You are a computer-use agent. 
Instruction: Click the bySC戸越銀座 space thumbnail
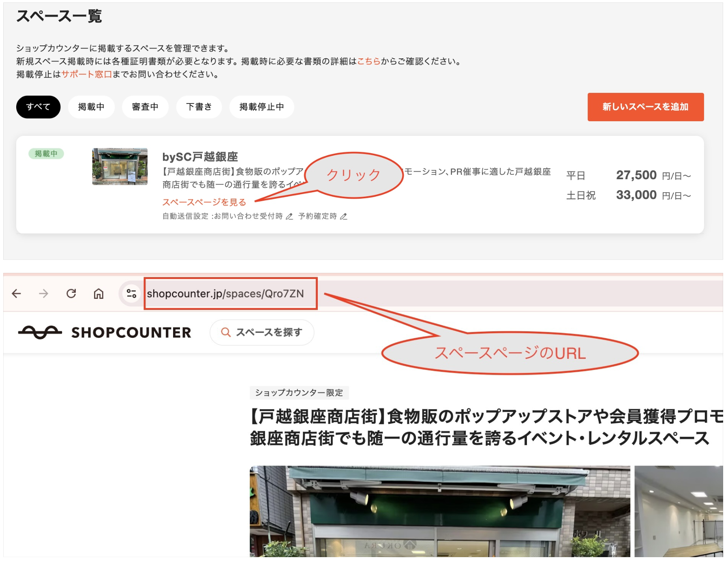click(120, 167)
